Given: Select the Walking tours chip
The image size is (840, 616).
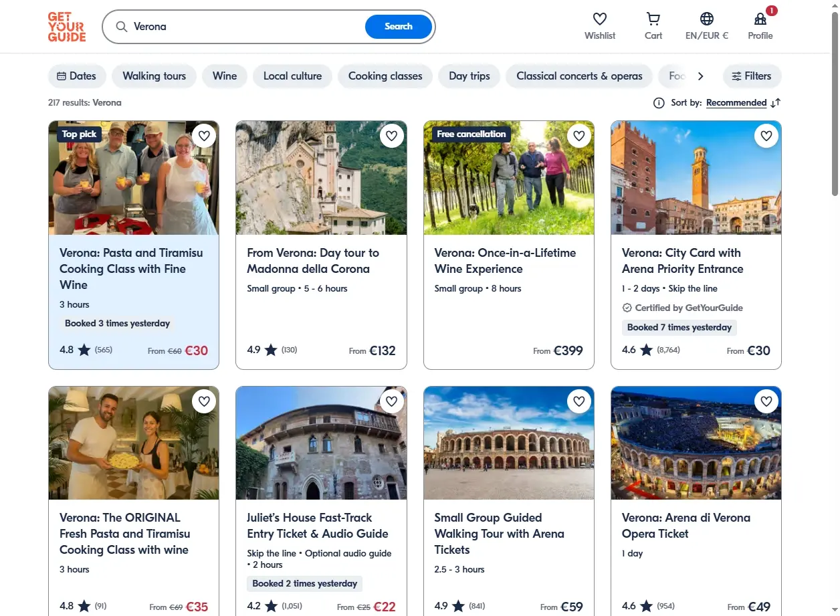Looking at the screenshot, I should pos(154,76).
